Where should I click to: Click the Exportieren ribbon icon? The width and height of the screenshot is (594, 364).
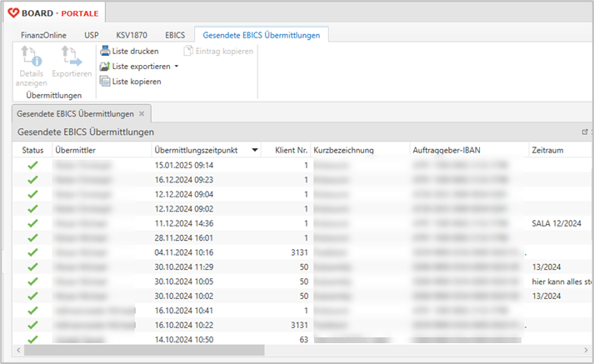[x=72, y=57]
